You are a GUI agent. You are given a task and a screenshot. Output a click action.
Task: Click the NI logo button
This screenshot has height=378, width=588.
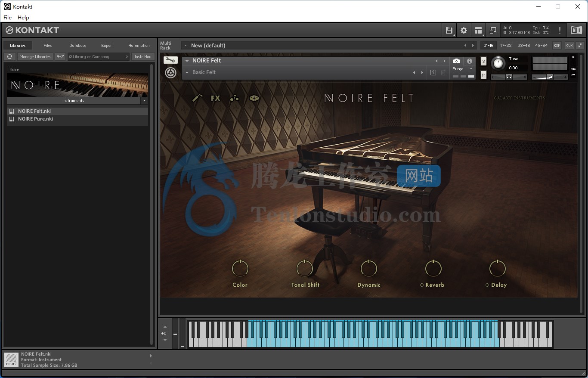[576, 30]
